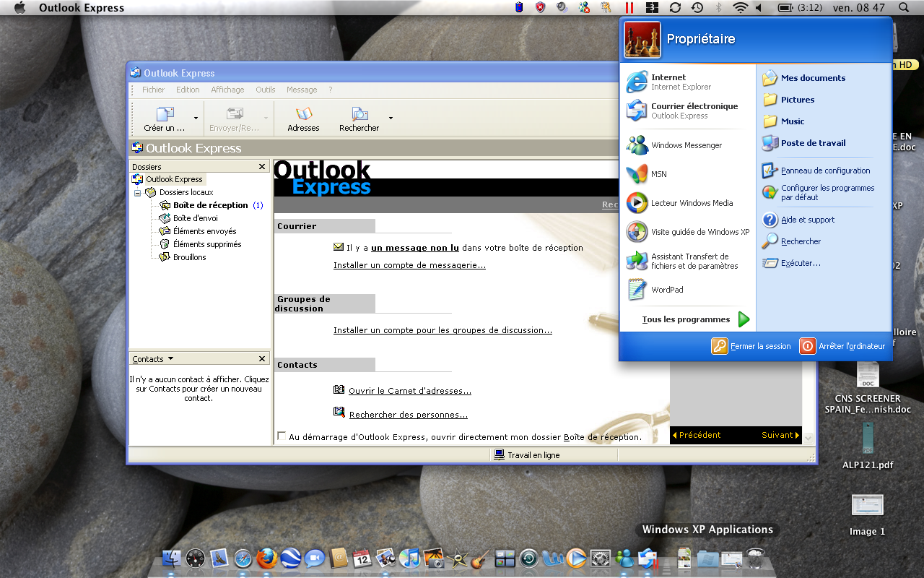Open the dropdown arrow next to Rechercher toolbar button
The height and width of the screenshot is (578, 924).
click(391, 118)
